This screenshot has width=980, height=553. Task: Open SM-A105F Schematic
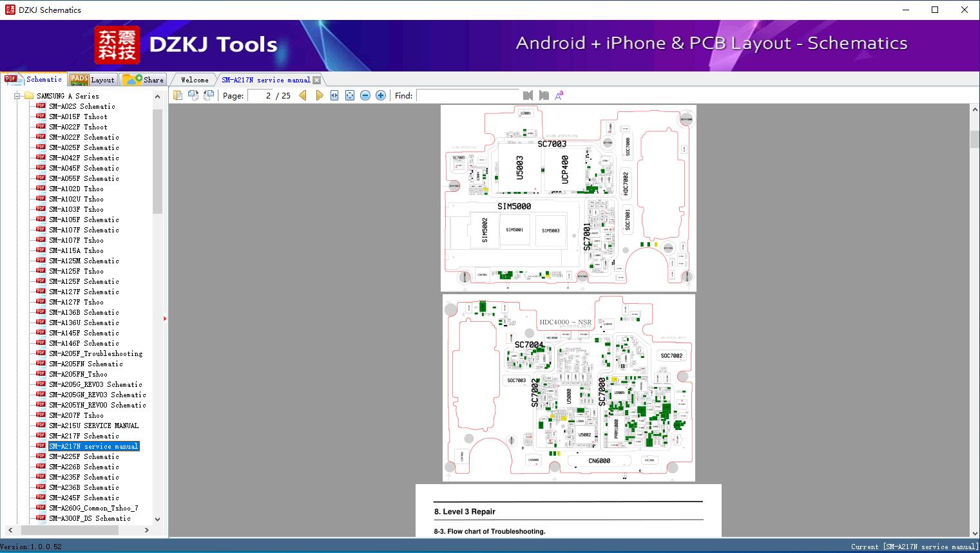click(x=84, y=220)
